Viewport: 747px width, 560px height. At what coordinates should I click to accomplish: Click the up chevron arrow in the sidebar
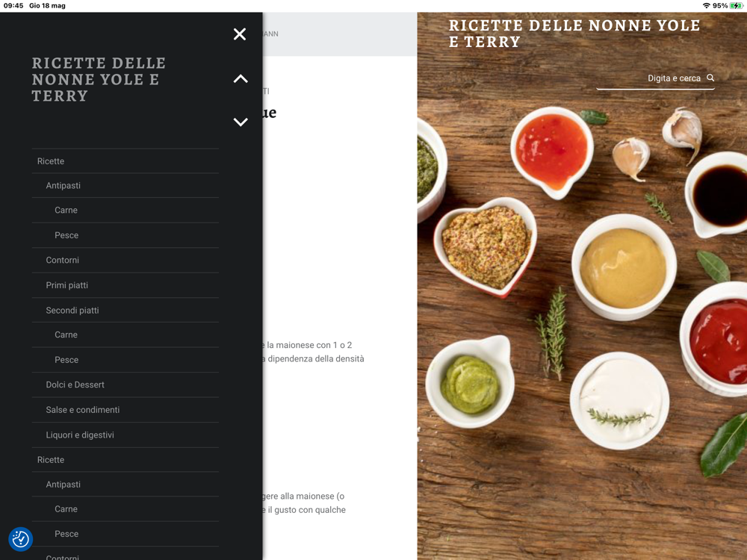[x=241, y=79]
